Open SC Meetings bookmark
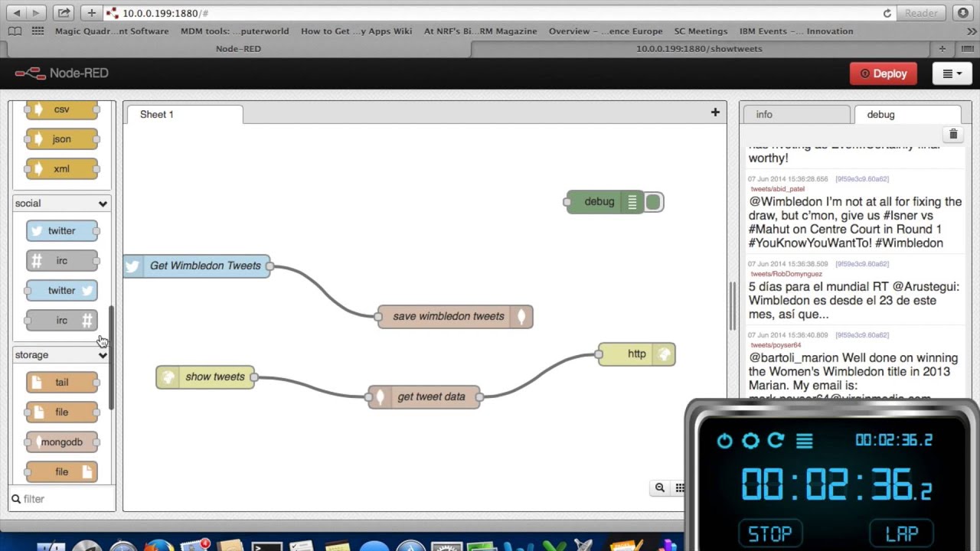 click(701, 31)
